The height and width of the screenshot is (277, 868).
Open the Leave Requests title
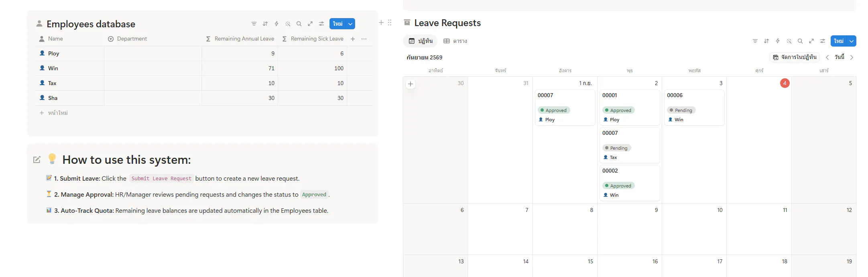click(x=447, y=23)
